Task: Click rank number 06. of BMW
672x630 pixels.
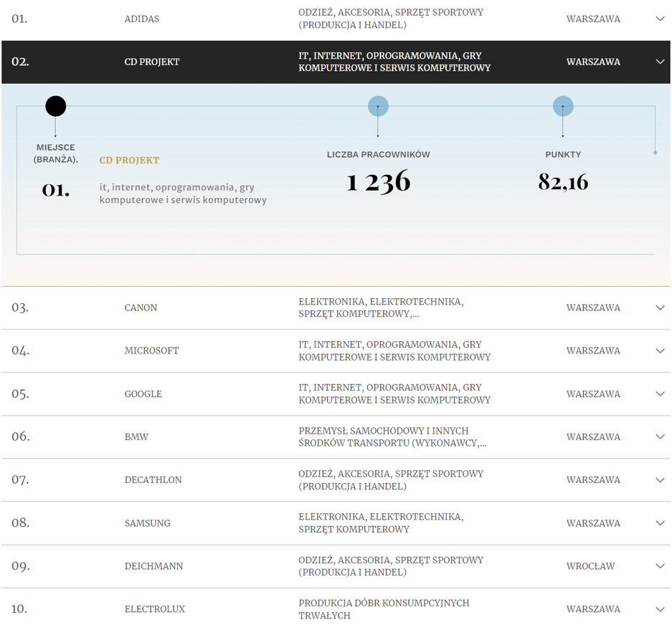Action: point(21,436)
